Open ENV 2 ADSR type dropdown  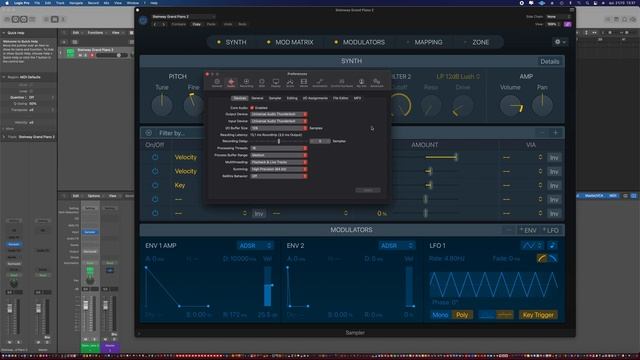tap(396, 245)
